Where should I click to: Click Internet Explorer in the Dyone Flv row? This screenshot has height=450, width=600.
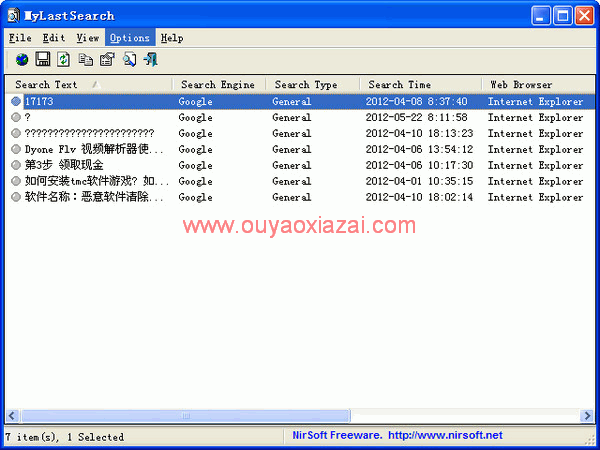click(535, 149)
